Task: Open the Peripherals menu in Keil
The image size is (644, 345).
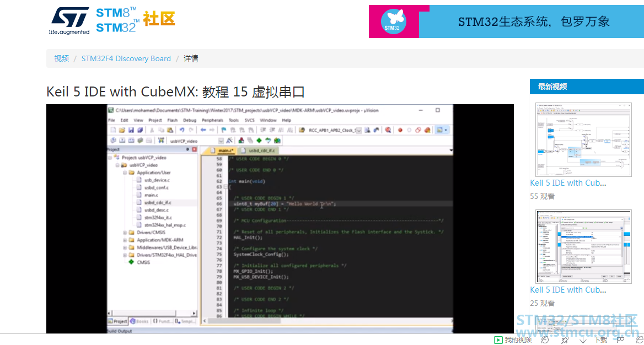Action: [212, 120]
